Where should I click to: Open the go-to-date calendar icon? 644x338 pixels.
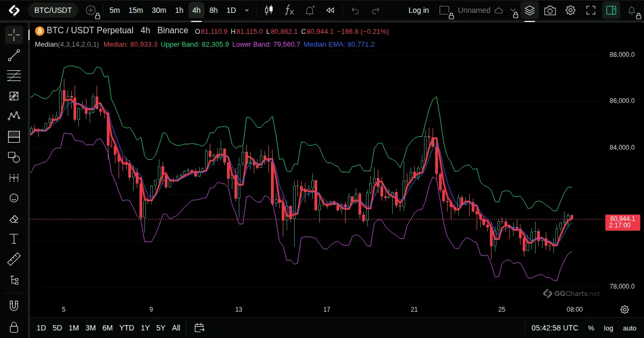pyautogui.click(x=200, y=328)
